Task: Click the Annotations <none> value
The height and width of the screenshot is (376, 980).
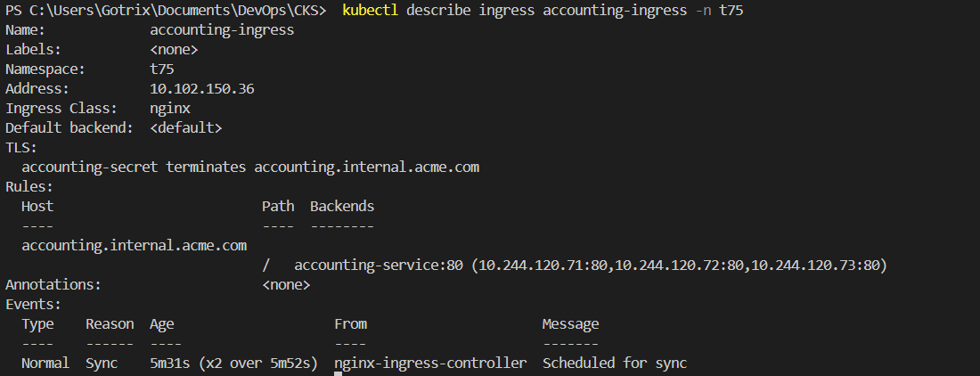Action: click(286, 285)
